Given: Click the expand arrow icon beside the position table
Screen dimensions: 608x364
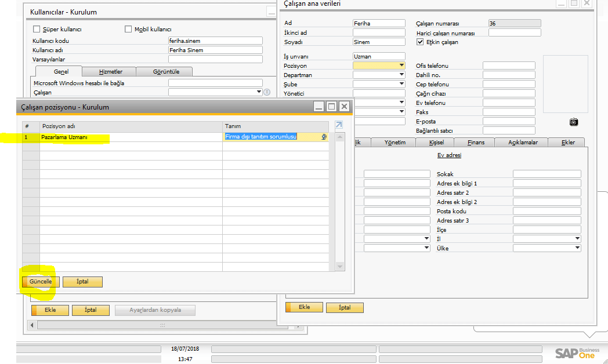Looking at the screenshot, I should (339, 125).
